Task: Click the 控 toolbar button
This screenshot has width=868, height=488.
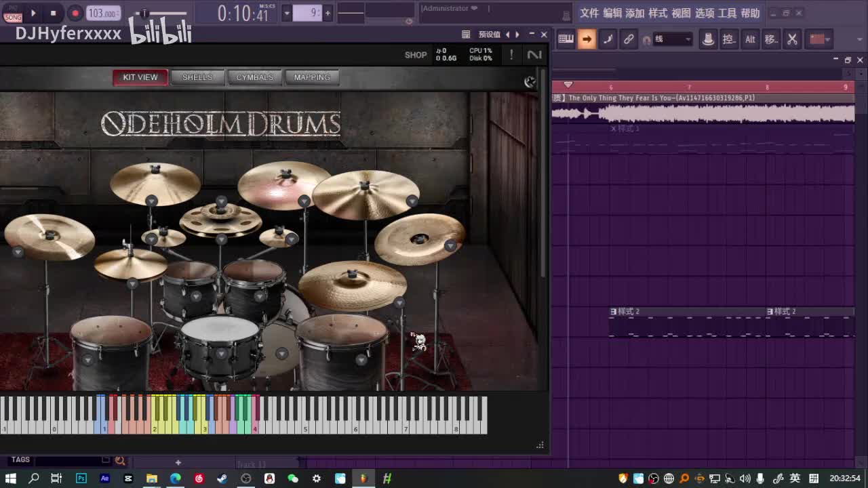Action: tap(729, 39)
